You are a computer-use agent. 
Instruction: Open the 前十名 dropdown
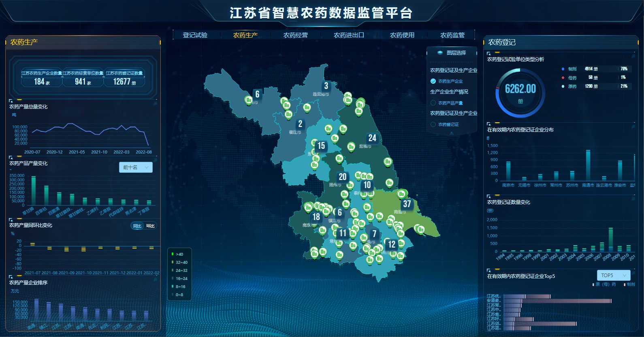coord(136,167)
